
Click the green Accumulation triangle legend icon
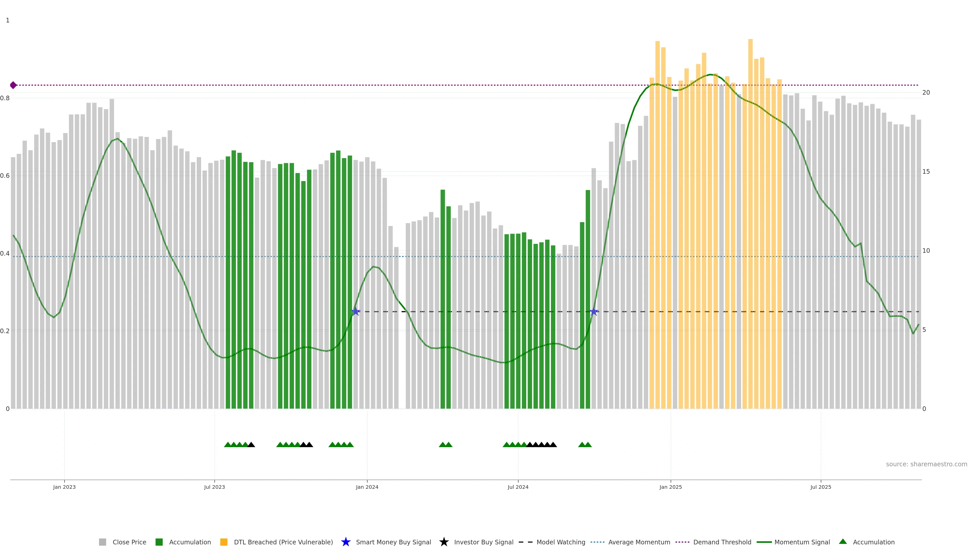(843, 542)
